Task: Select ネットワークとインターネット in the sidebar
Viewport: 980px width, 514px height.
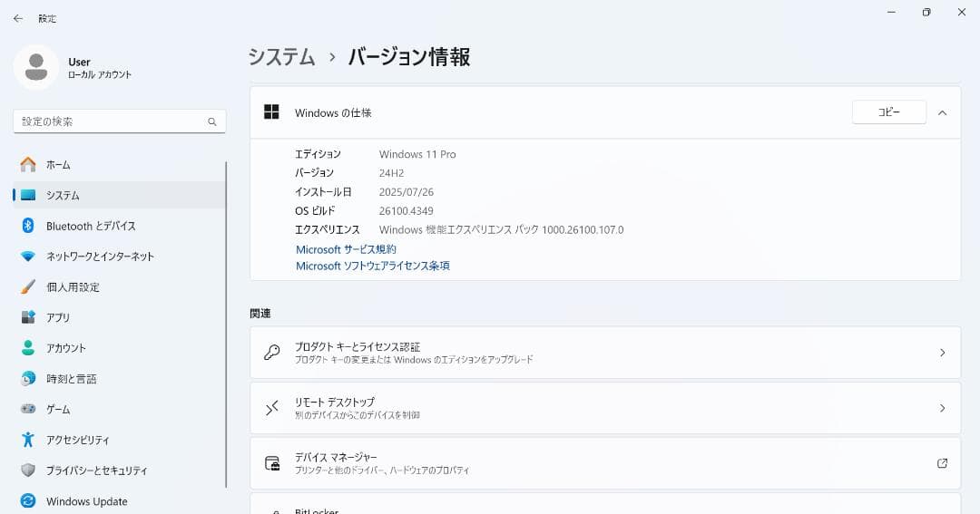Action: coord(119,256)
